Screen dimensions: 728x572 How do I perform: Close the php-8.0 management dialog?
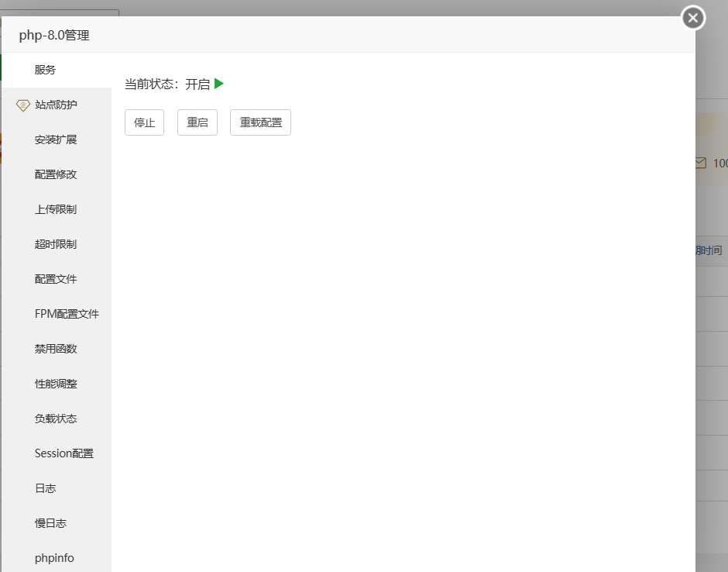(693, 18)
